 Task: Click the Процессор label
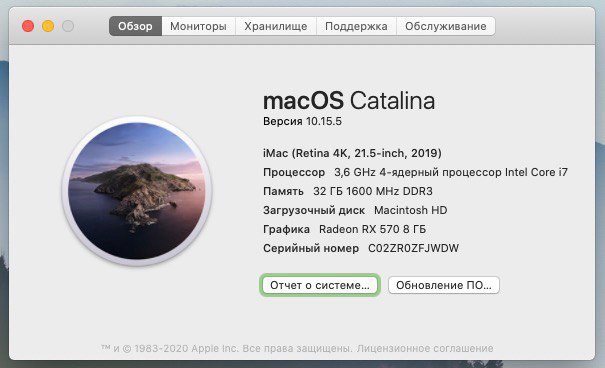[x=294, y=172]
